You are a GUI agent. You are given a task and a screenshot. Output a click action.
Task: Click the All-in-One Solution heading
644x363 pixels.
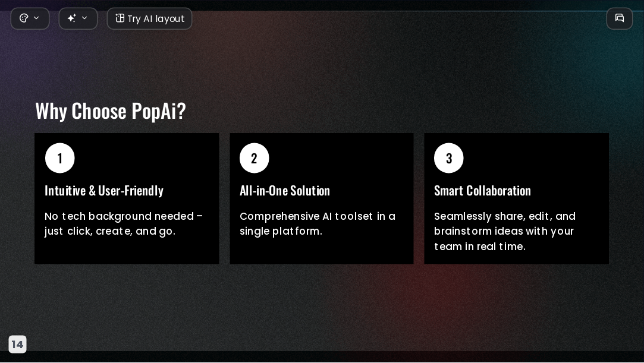(x=285, y=191)
